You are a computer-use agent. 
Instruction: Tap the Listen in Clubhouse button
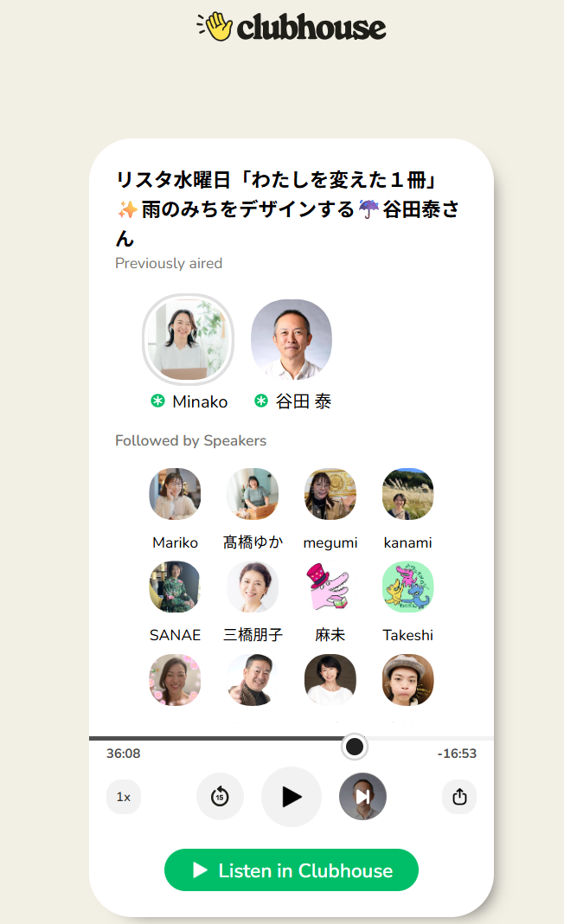point(292,869)
